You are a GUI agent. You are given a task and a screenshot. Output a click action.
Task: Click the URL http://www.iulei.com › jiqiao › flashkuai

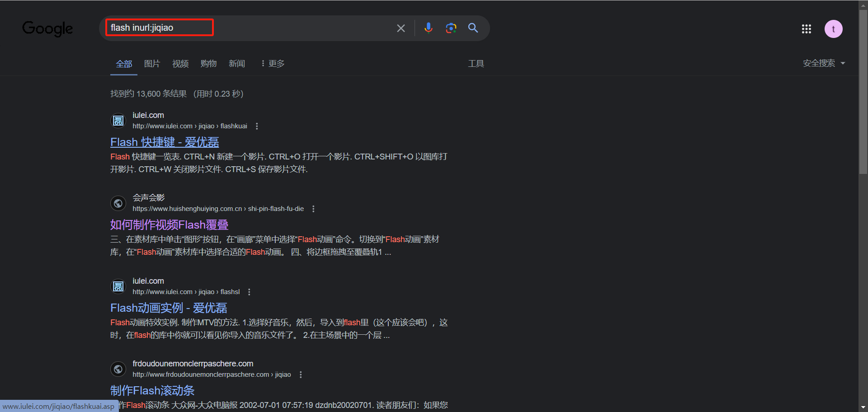click(x=190, y=126)
